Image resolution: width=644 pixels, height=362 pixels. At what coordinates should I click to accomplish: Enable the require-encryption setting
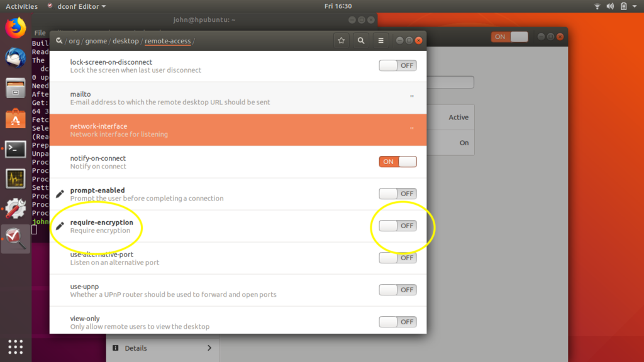pyautogui.click(x=397, y=226)
